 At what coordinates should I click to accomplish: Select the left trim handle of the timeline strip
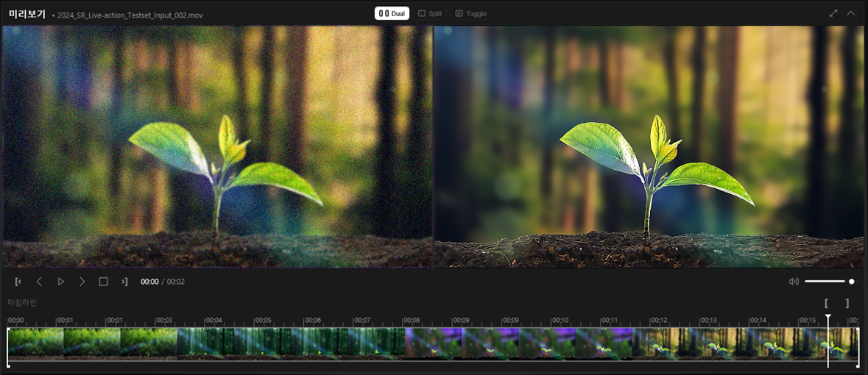pos(8,347)
